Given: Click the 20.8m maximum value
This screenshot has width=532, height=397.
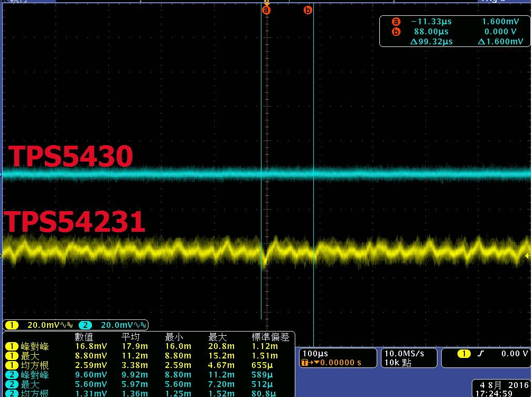Looking at the screenshot, I should pyautogui.click(x=221, y=346).
